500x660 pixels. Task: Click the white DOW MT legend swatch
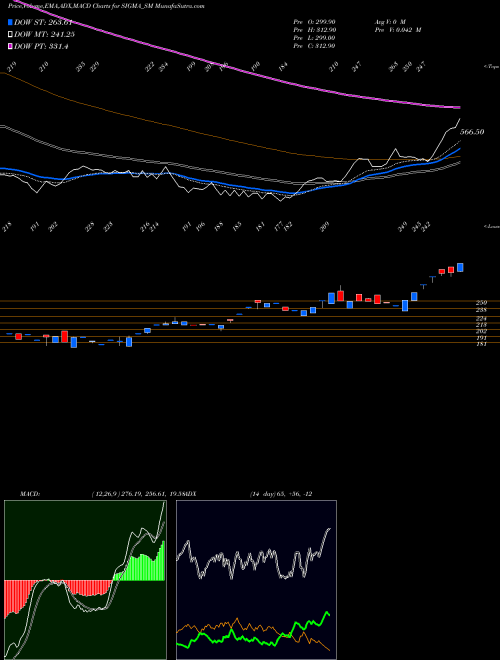tap(10, 35)
